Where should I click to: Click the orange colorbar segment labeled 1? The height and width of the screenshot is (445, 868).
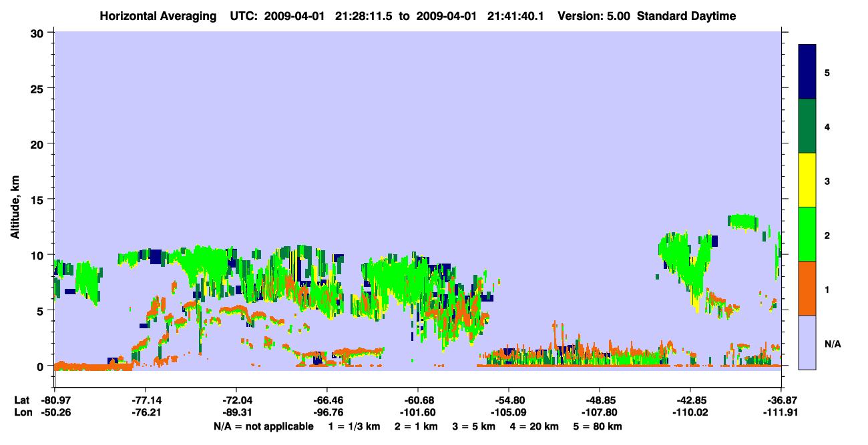point(807,288)
